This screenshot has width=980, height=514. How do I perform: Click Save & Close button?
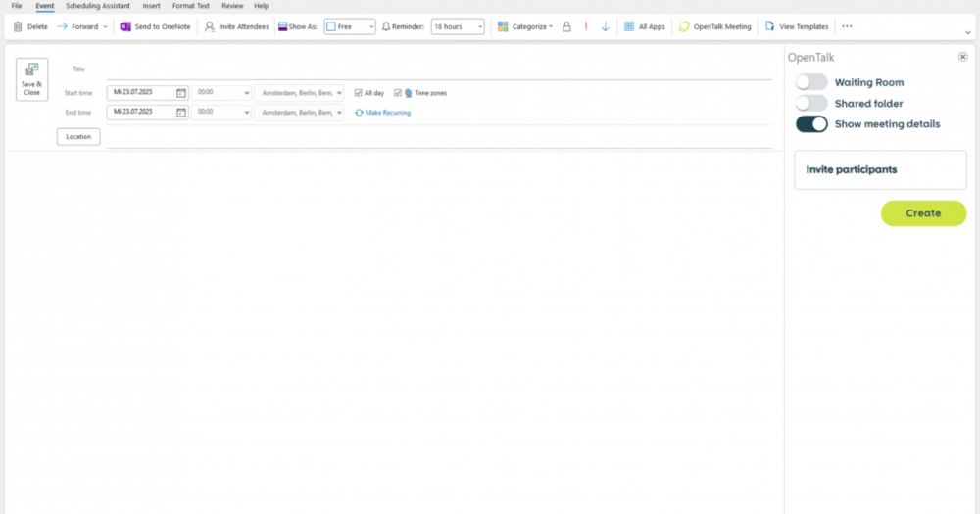click(32, 80)
